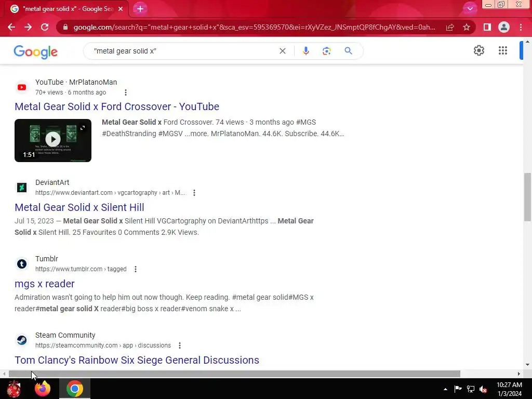Image resolution: width=532 pixels, height=399 pixels.
Task: Click the muted volume tray icon
Action: pos(484,389)
